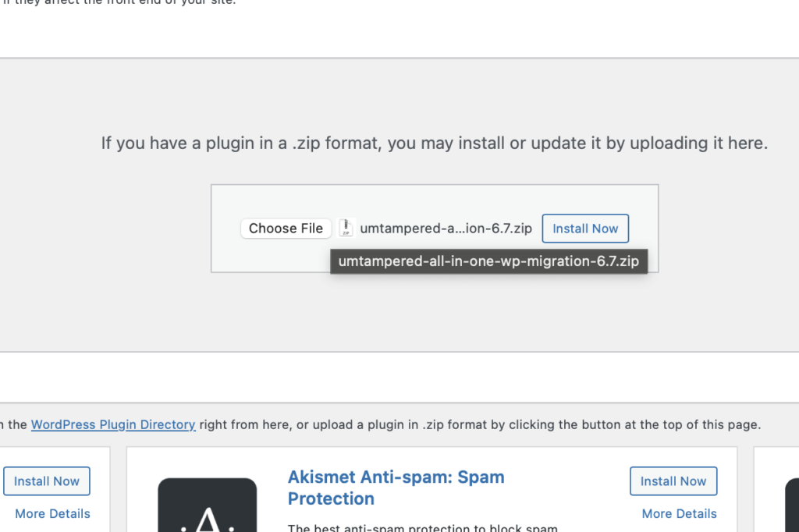Open the WordPress Plugin Directory link

(113, 424)
